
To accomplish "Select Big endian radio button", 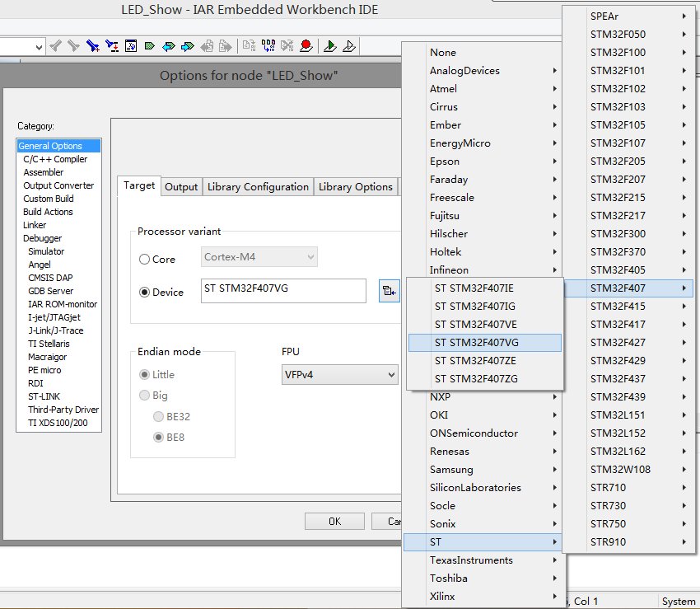I will (144, 396).
